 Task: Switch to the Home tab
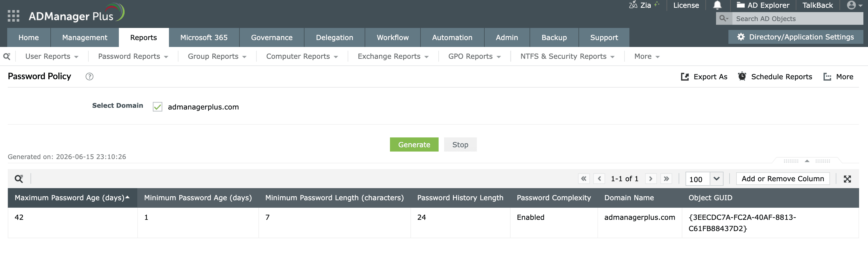(x=29, y=37)
